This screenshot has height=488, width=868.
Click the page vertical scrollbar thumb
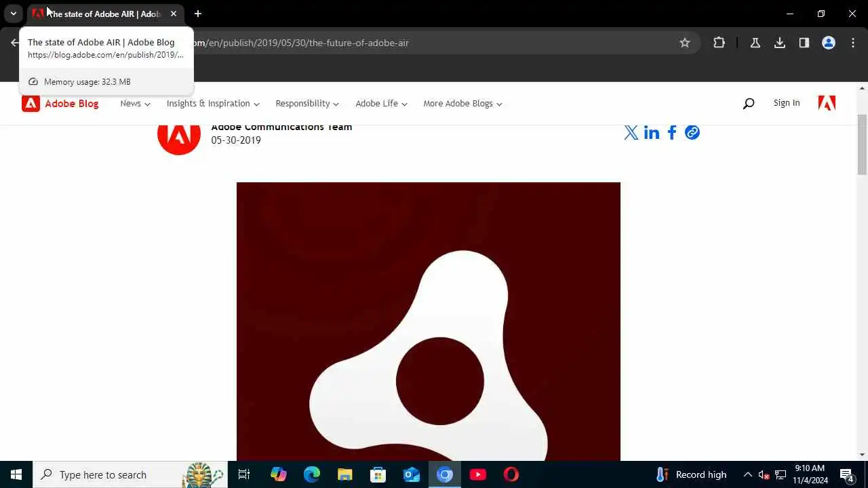tap(863, 144)
